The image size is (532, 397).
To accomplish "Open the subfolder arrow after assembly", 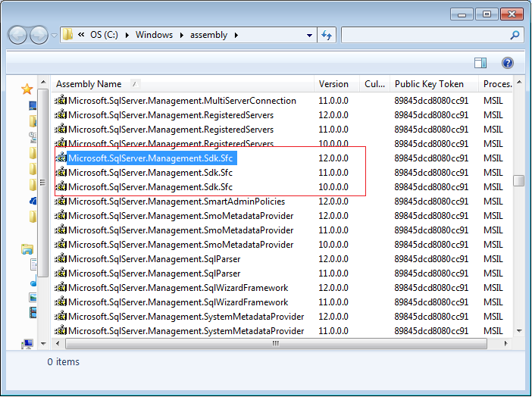I will pyautogui.click(x=236, y=36).
